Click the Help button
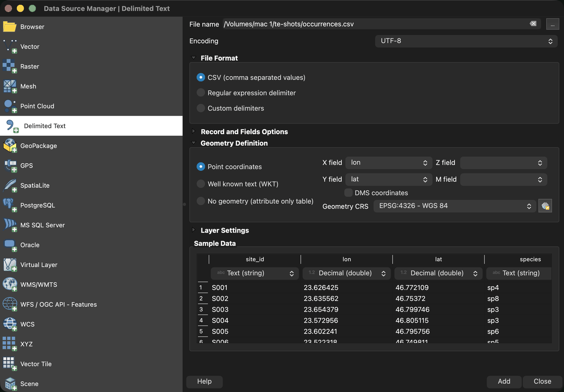Image resolution: width=564 pixels, height=392 pixels. point(204,382)
